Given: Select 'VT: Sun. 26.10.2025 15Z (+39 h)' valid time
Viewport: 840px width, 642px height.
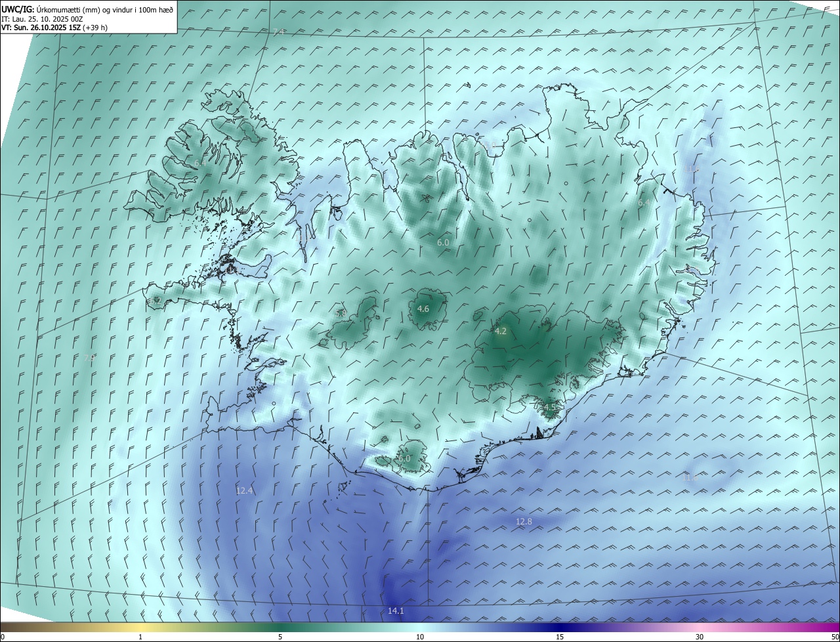Looking at the screenshot, I should (x=54, y=28).
